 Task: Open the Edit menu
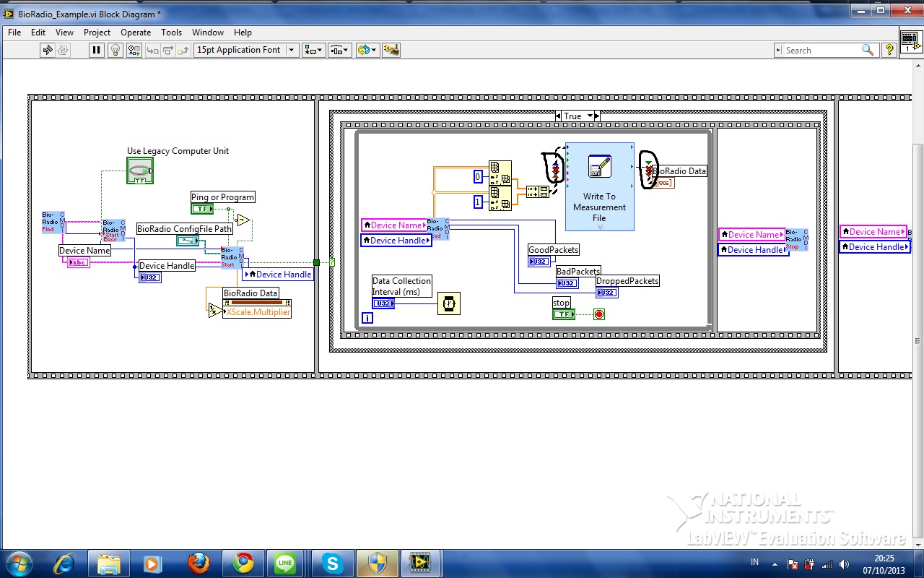(x=38, y=33)
